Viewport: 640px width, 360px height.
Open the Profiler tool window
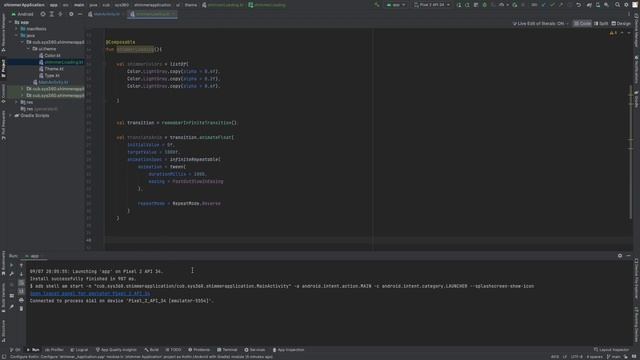pos(54,350)
